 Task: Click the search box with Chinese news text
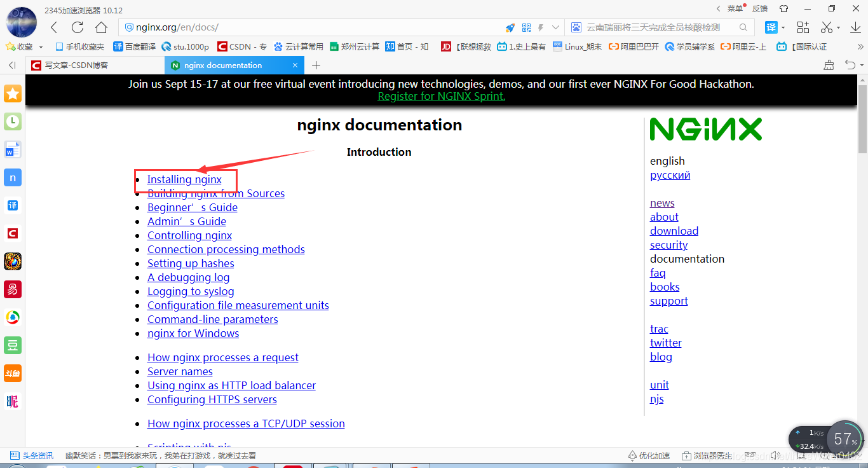pos(653,27)
